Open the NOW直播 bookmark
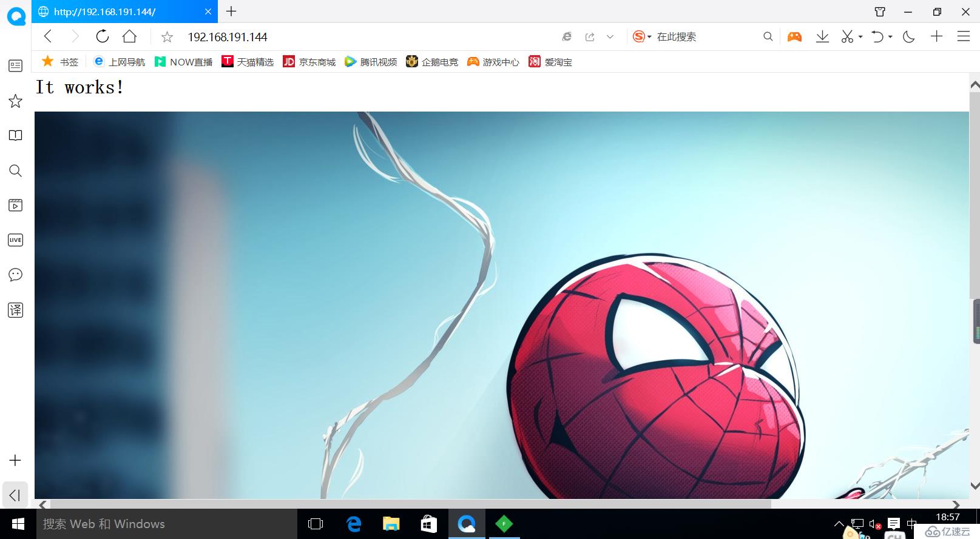This screenshot has width=980, height=539. [184, 62]
